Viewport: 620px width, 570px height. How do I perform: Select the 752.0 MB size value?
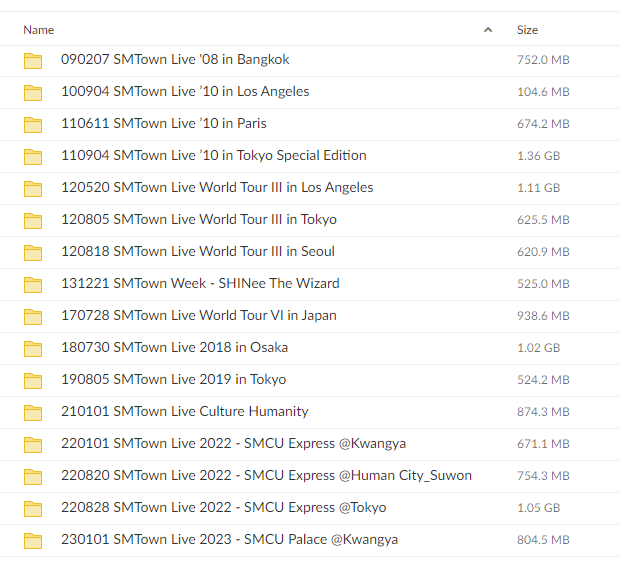[543, 60]
